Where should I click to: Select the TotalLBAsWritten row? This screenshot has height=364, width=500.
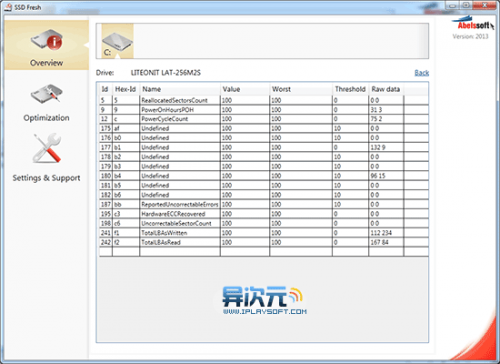(x=264, y=233)
